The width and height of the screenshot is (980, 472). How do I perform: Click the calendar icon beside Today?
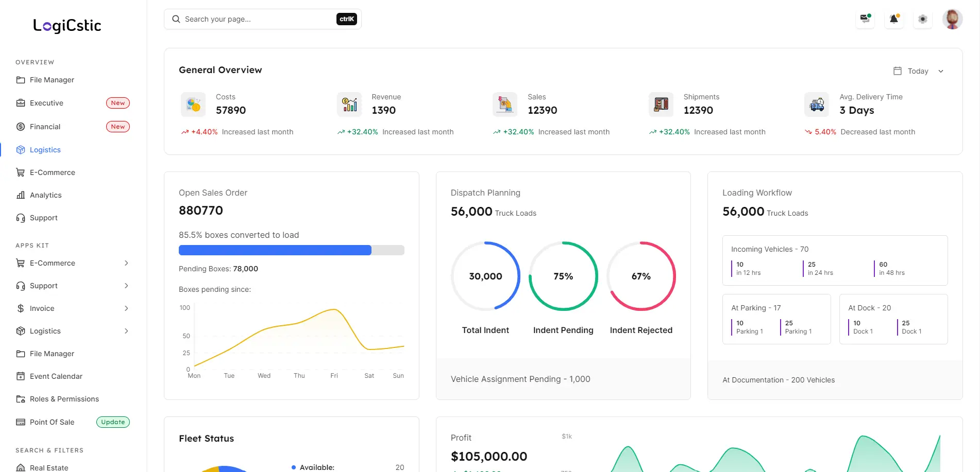(898, 71)
